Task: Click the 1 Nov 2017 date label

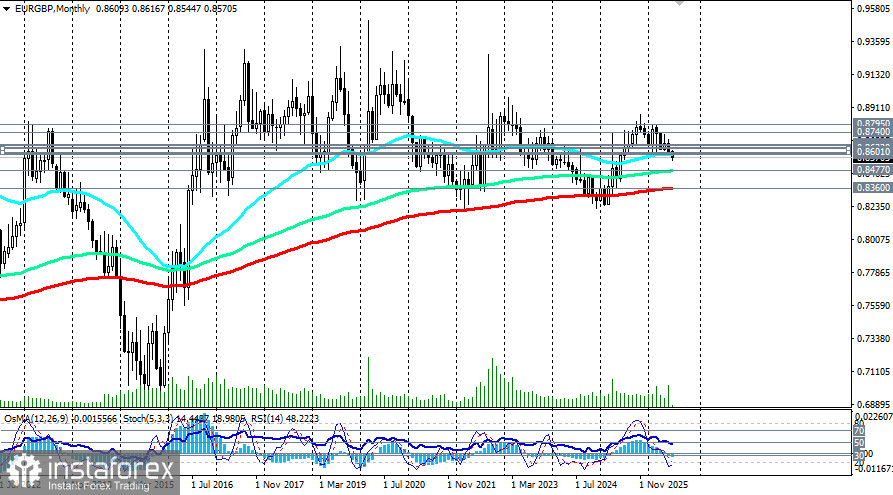Action: click(x=279, y=485)
